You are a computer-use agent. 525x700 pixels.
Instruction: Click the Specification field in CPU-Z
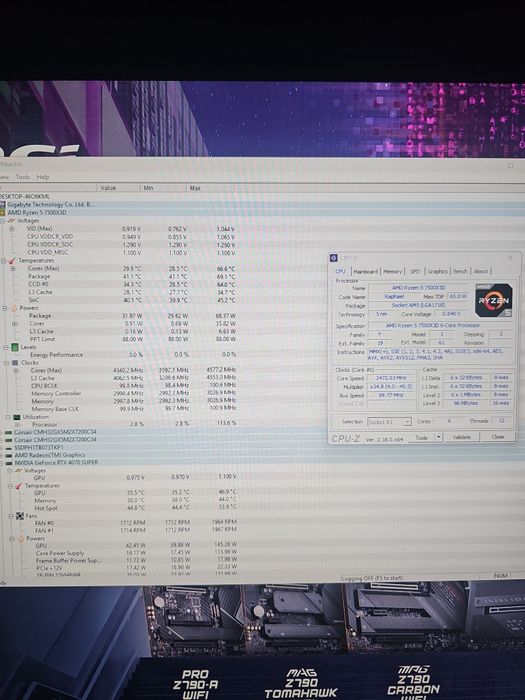click(x=440, y=325)
